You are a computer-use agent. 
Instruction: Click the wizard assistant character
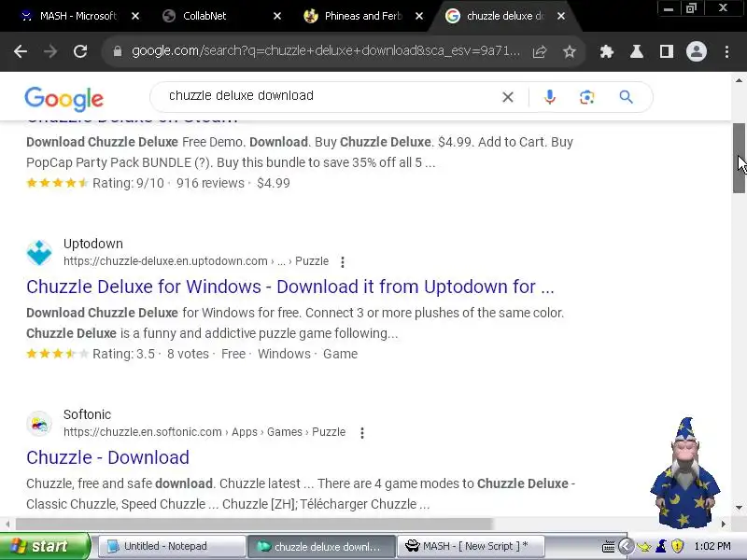(x=685, y=473)
